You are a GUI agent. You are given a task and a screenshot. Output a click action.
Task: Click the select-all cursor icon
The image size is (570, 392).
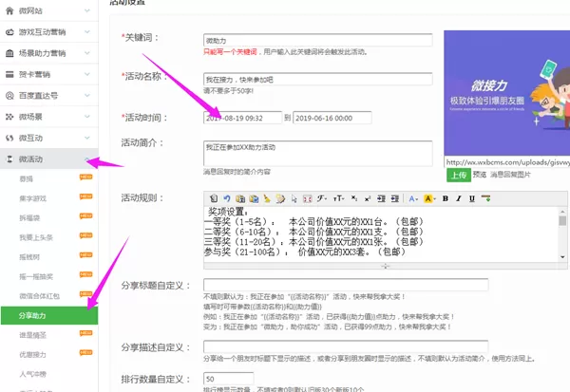pos(294,198)
